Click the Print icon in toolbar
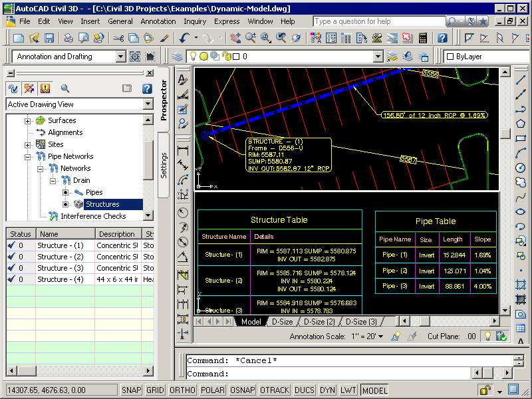Image resolution: width=532 pixels, height=399 pixels. [68, 38]
